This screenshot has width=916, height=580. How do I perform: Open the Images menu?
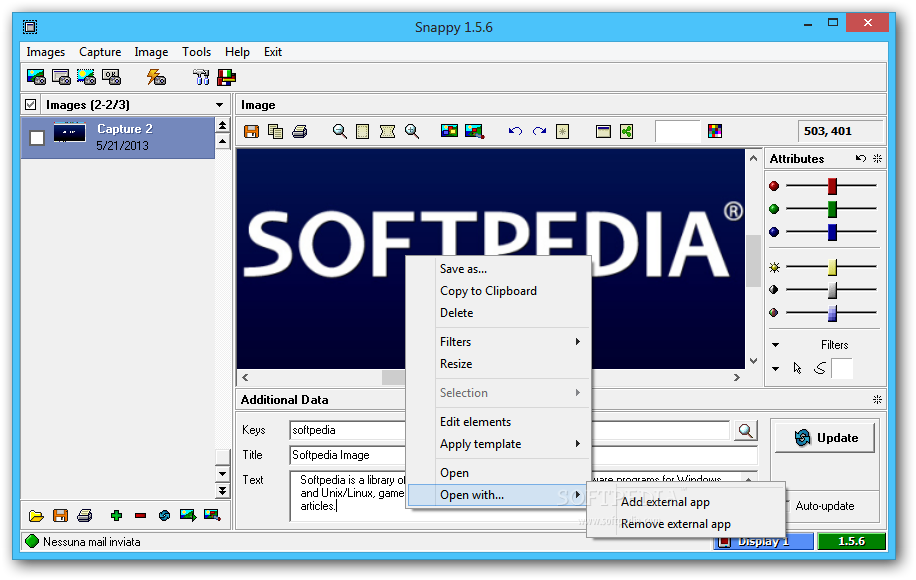click(x=46, y=52)
